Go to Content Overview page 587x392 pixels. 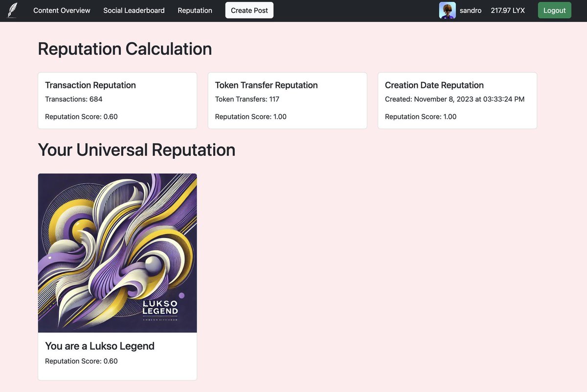coord(62,10)
